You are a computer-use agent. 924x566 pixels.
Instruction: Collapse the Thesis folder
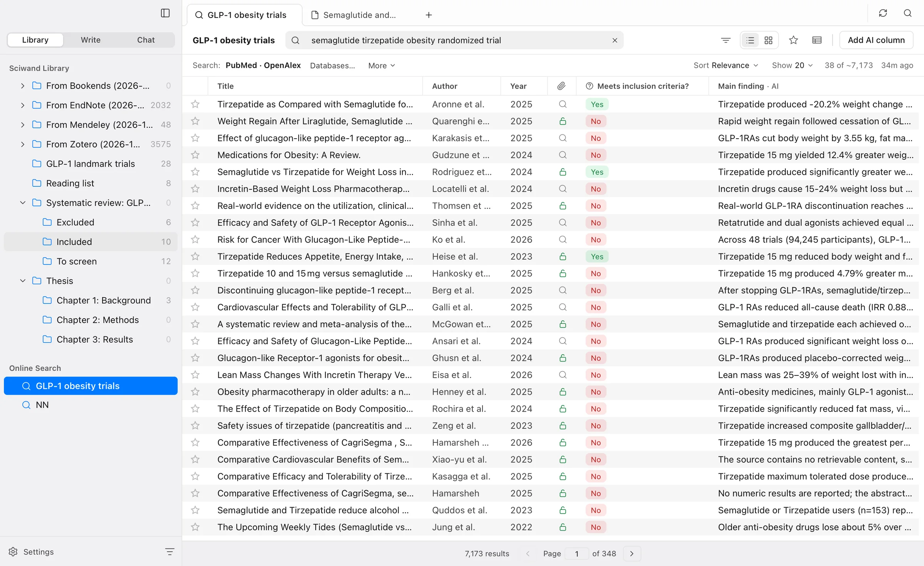[x=23, y=281]
